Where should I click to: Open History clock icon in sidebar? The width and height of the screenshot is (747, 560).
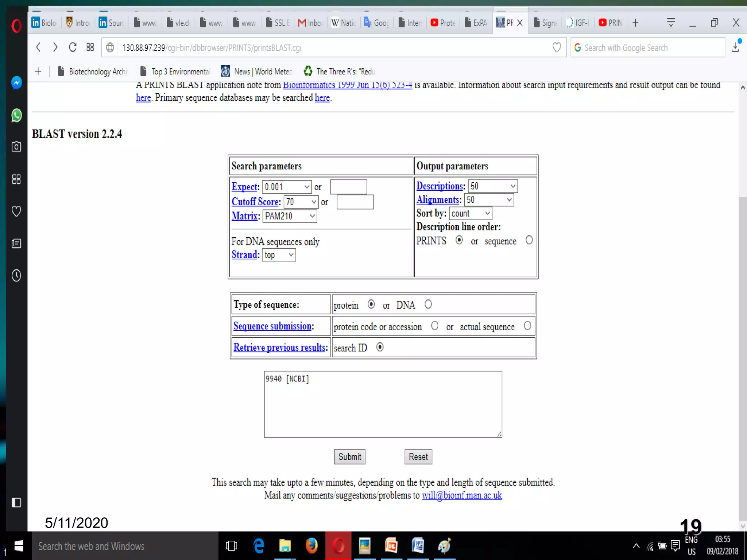pyautogui.click(x=16, y=276)
